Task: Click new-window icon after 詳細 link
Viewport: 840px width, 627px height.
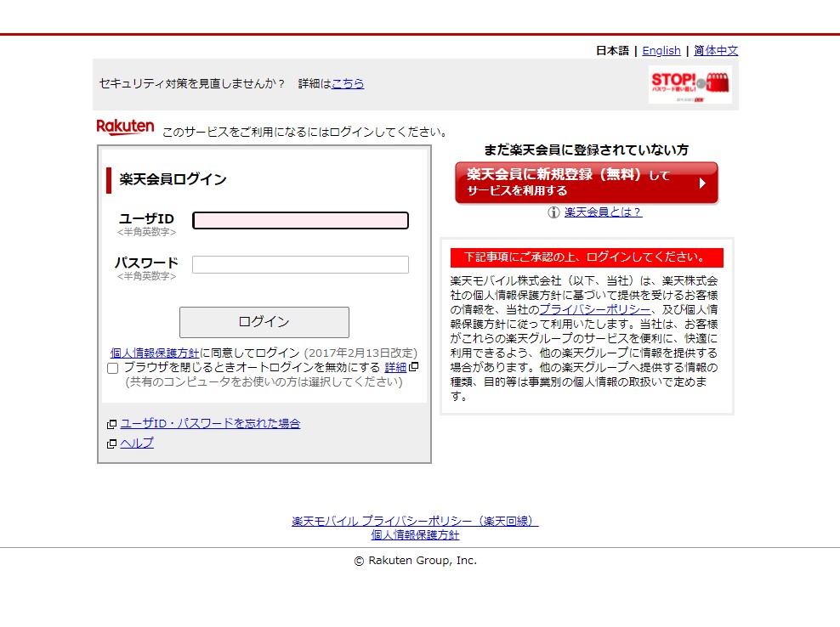Action: 413,367
